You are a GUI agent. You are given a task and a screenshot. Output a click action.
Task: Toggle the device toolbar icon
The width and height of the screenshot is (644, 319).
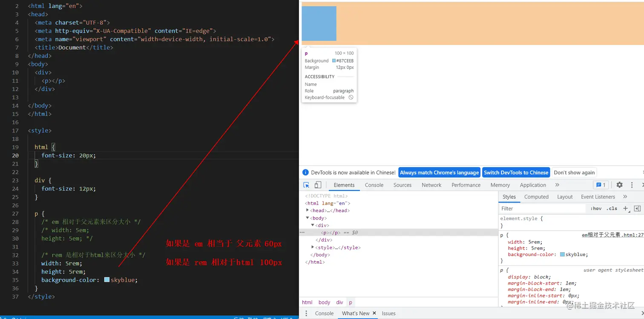click(318, 185)
